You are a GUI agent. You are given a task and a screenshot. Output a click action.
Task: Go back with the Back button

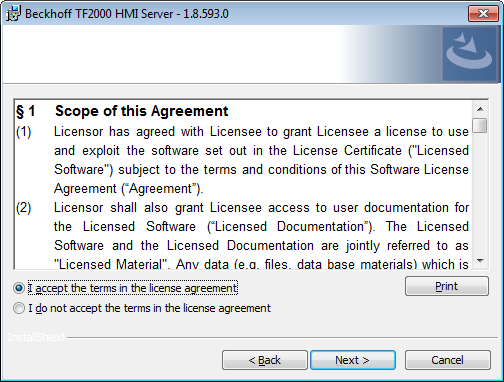click(265, 360)
